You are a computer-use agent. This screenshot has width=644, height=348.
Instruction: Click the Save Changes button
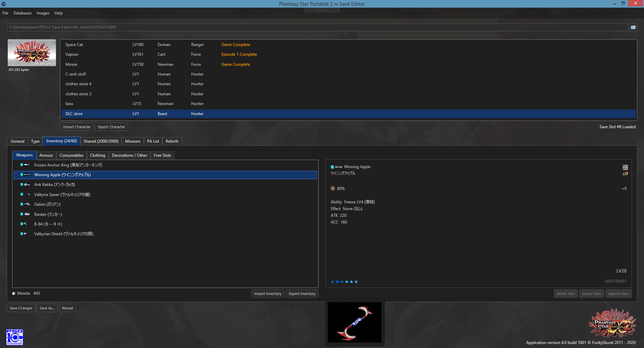coord(21,308)
